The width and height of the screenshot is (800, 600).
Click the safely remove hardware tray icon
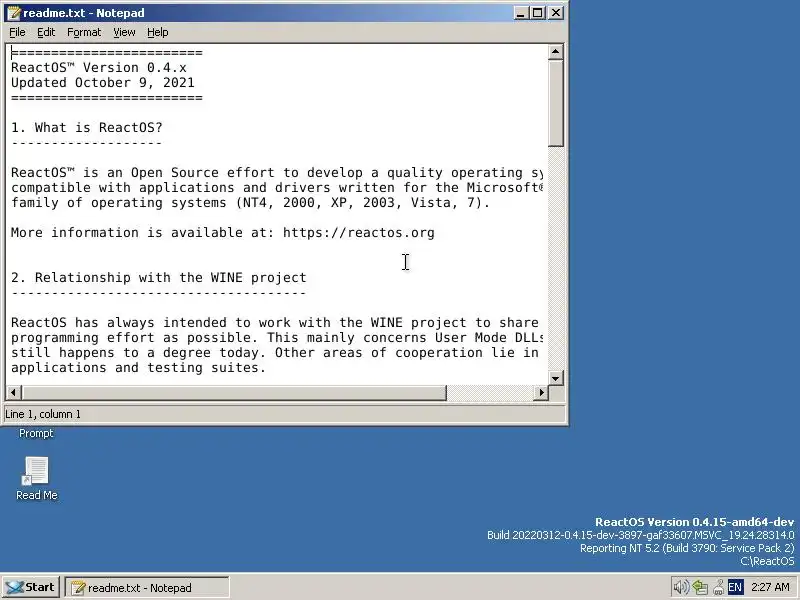click(718, 587)
